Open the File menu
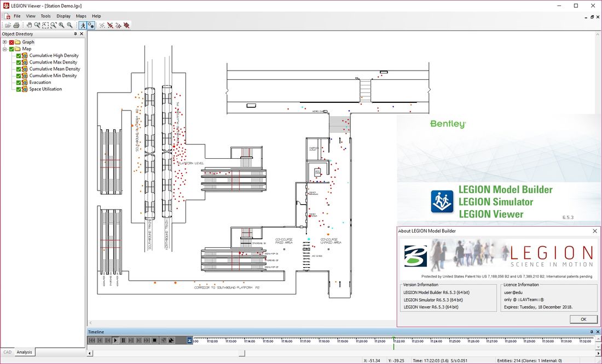602x364 pixels. point(18,16)
